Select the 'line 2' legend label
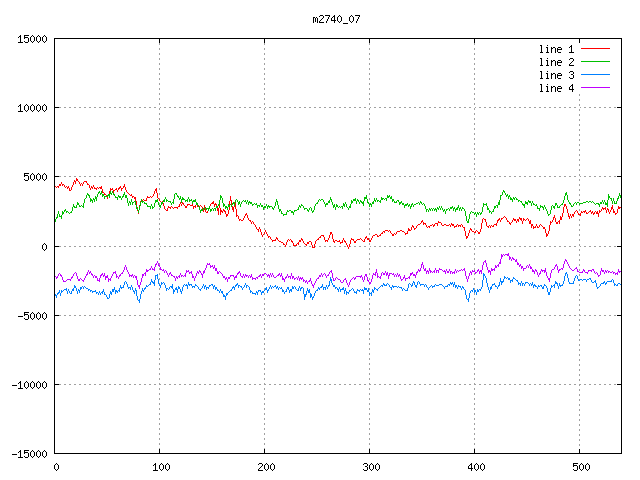The height and width of the screenshot is (480, 640). tap(557, 62)
